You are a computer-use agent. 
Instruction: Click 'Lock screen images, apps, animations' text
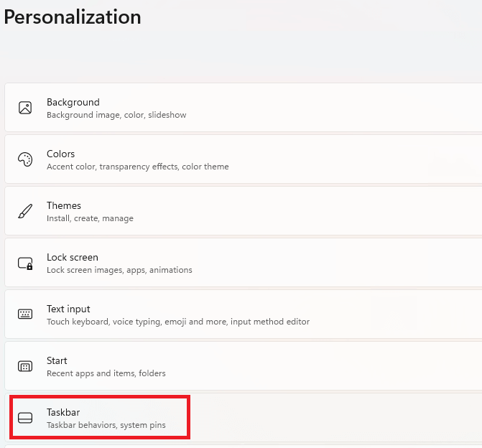click(x=119, y=270)
